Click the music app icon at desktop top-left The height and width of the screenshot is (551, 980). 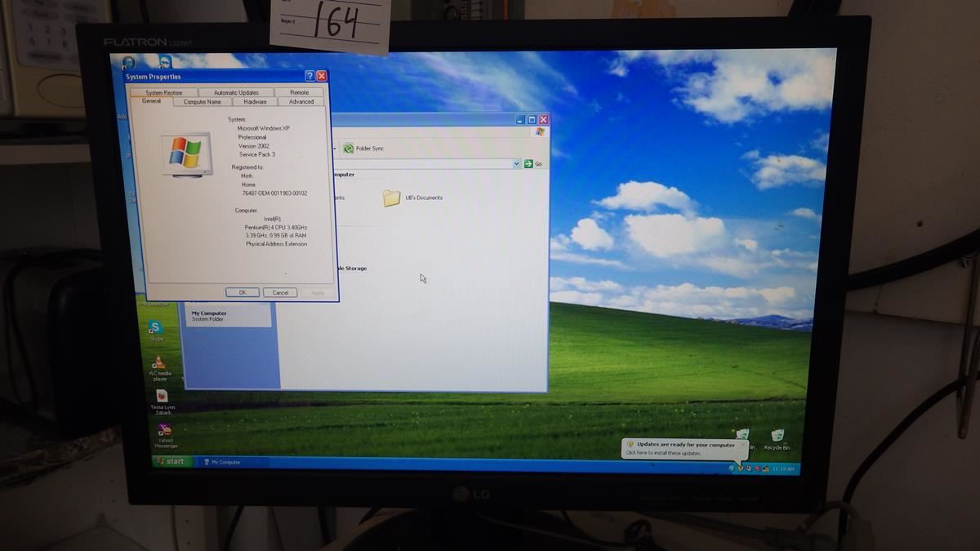(x=128, y=62)
